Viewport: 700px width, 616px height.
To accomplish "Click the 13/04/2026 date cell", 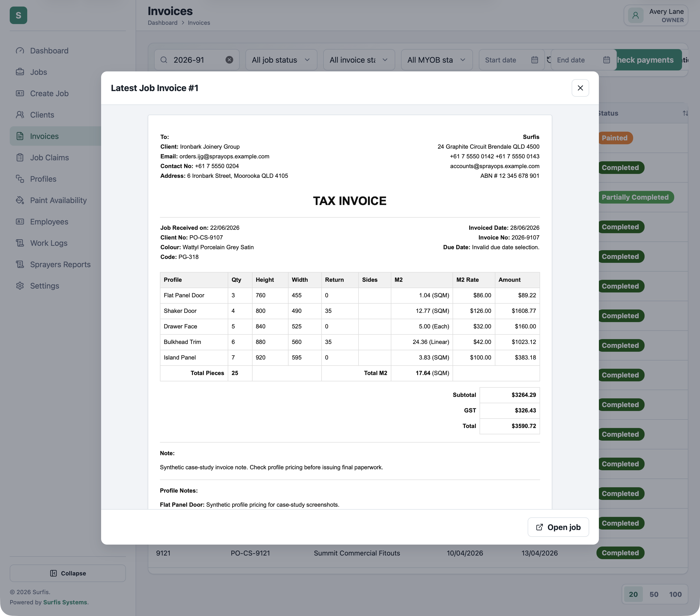I will pyautogui.click(x=539, y=553).
